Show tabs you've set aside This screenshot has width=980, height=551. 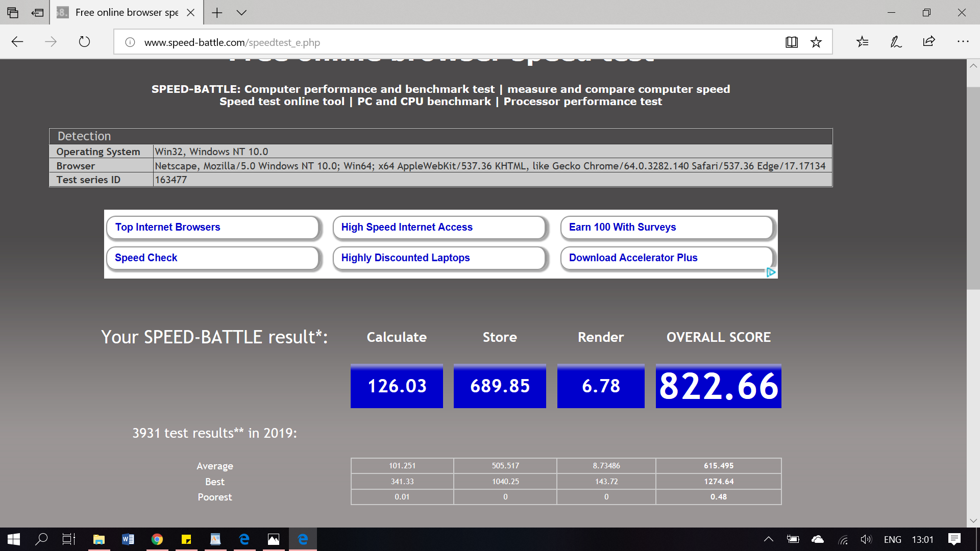(x=13, y=13)
